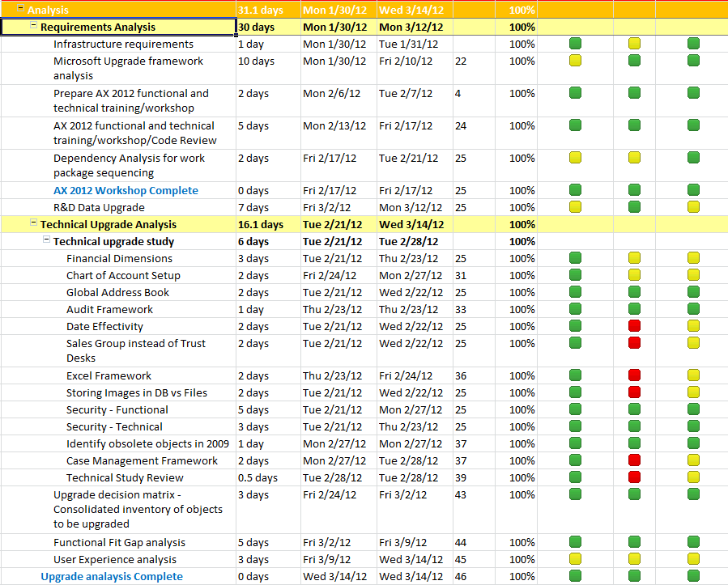Click first green indicator in Infrastructure requirements row

[575, 44]
